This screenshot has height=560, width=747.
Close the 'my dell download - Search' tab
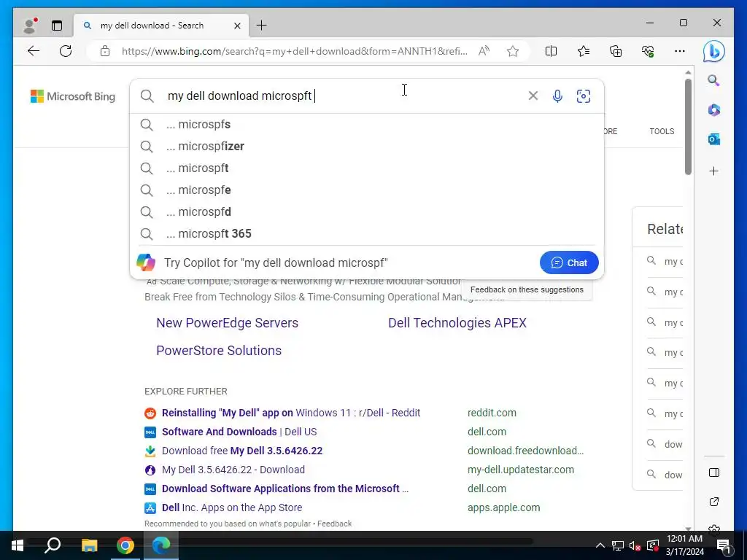point(237,26)
